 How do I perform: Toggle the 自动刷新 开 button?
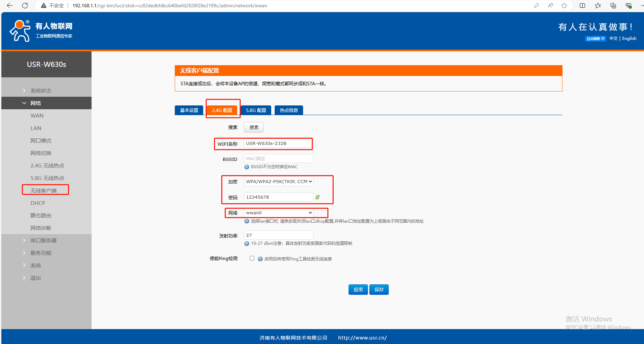pyautogui.click(x=595, y=38)
